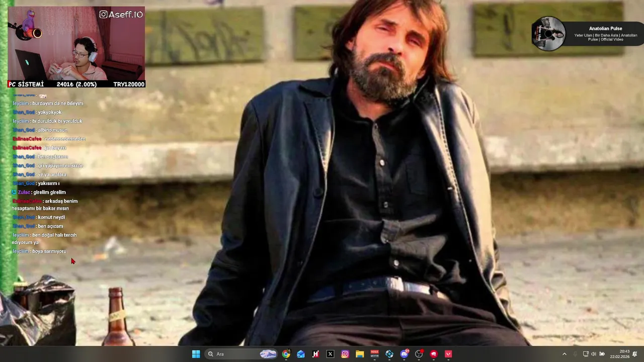Viewport: 644px width, 362px height.
Task: Click chat message "arkadaş benim hesaptamı bir bakar mısın"
Action: (x=45, y=205)
